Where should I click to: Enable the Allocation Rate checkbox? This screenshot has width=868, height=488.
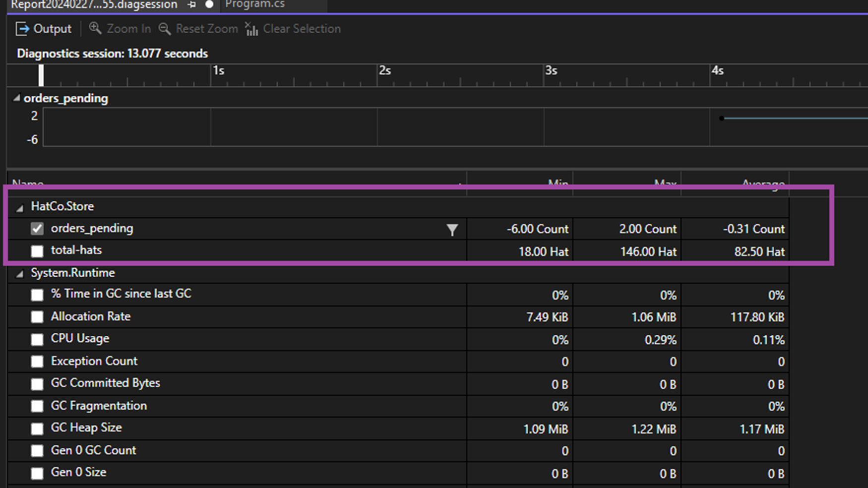coord(37,317)
